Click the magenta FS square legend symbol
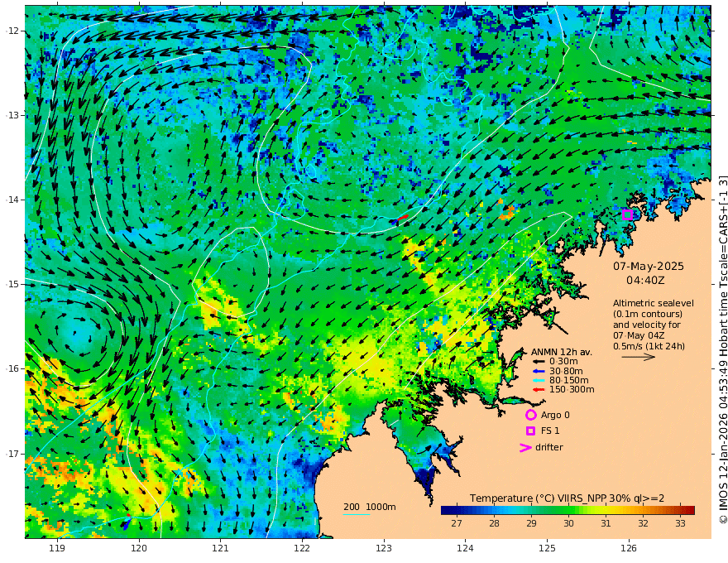This screenshot has width=728, height=563. [530, 431]
